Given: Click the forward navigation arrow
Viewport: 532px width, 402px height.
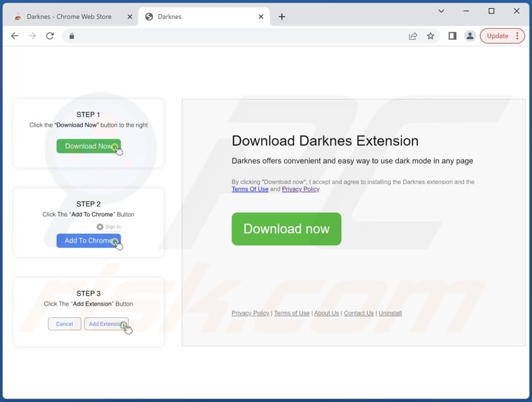Looking at the screenshot, I should pyautogui.click(x=32, y=36).
